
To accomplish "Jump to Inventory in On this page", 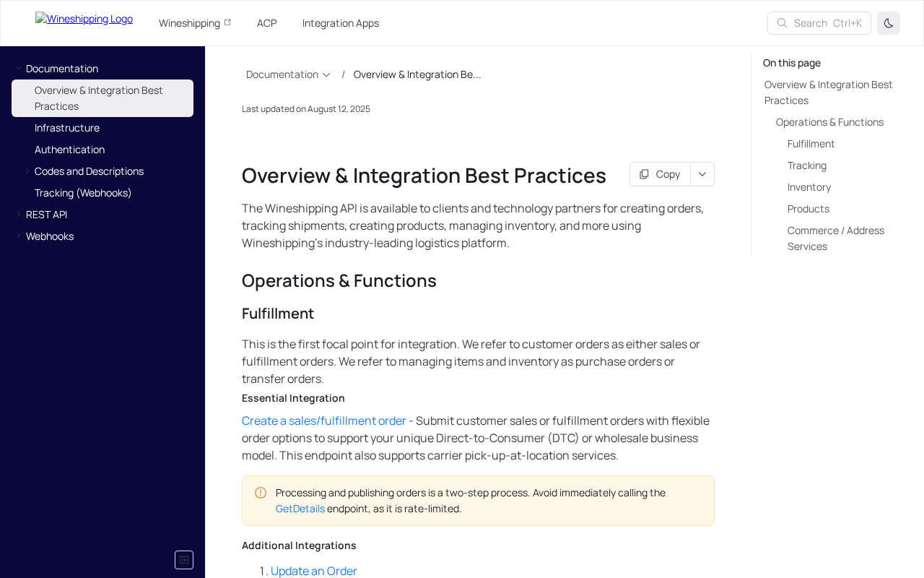I will 809,187.
